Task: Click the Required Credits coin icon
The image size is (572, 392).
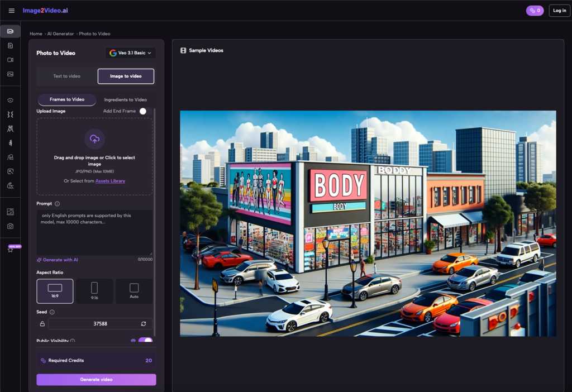Action: (x=43, y=360)
